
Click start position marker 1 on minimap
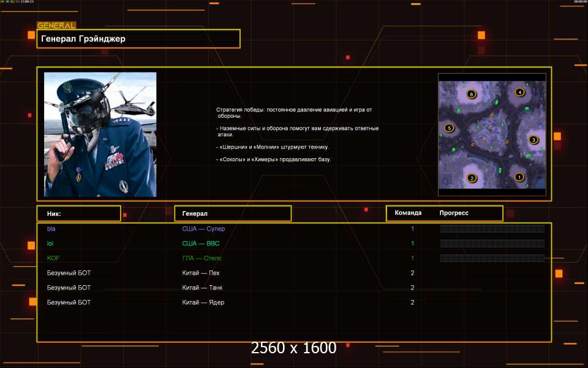click(520, 177)
